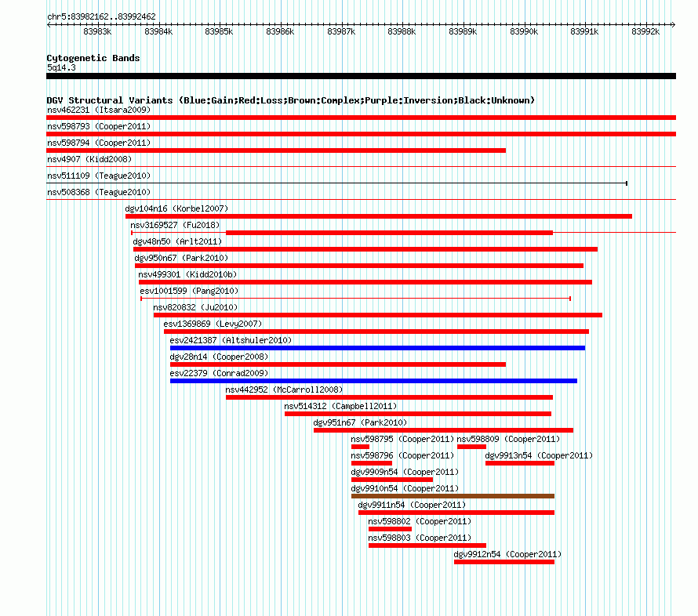The width and height of the screenshot is (698, 616).
Task: Click the thin red line of esv1001599
Action: pyautogui.click(x=356, y=299)
